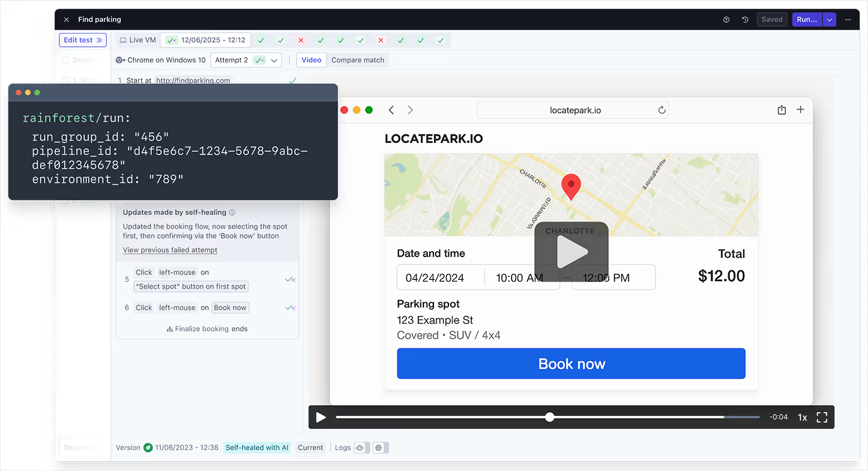The height and width of the screenshot is (471, 868).
Task: Open test history clock icon
Action: point(745,20)
